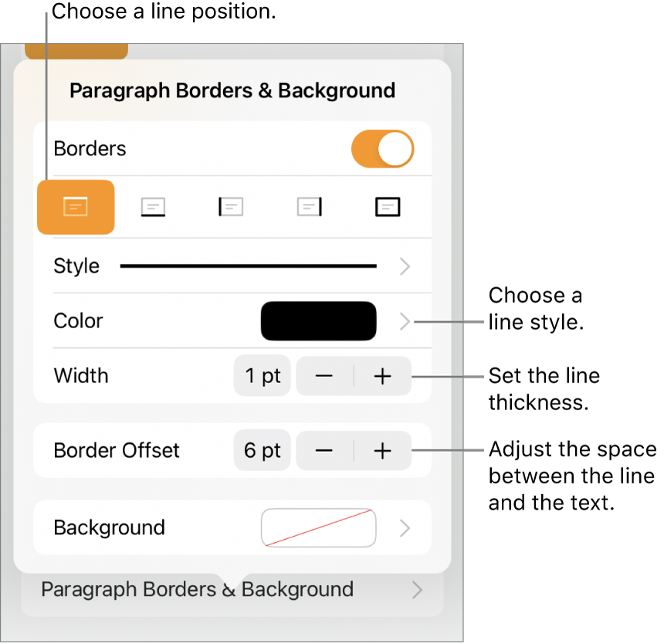Viewport: 664px width, 644px height.
Task: Select the left border line position icon
Action: [x=231, y=207]
